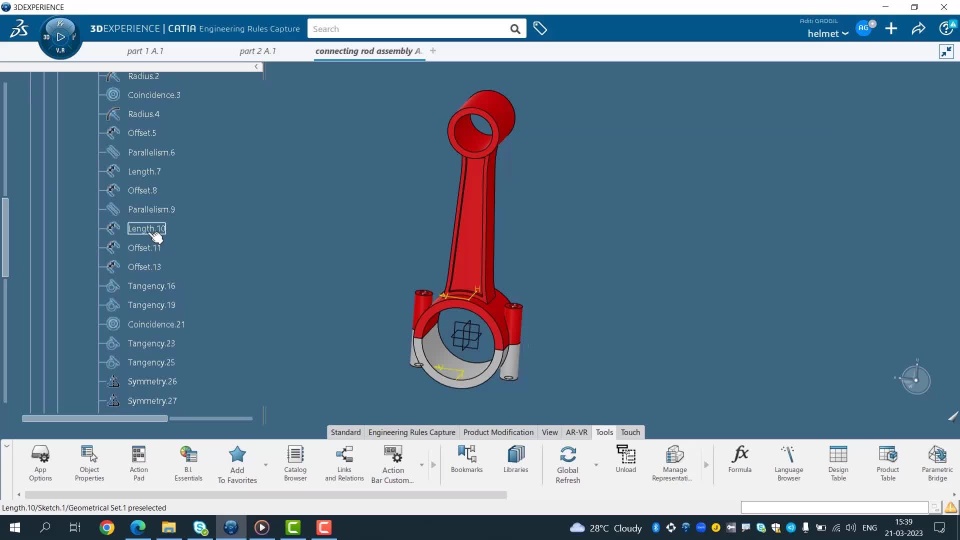Expand the Add To Favorites dropdown arrow

265,465
